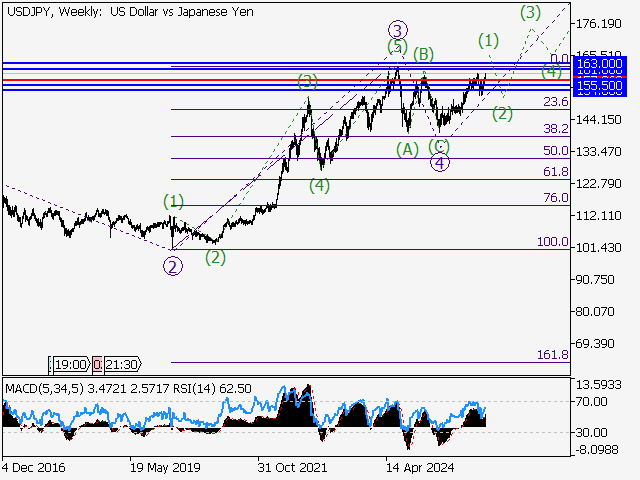Select the MACD(5,34,5) indicator label
Image resolution: width=640 pixels, height=480 pixels.
coord(41,387)
